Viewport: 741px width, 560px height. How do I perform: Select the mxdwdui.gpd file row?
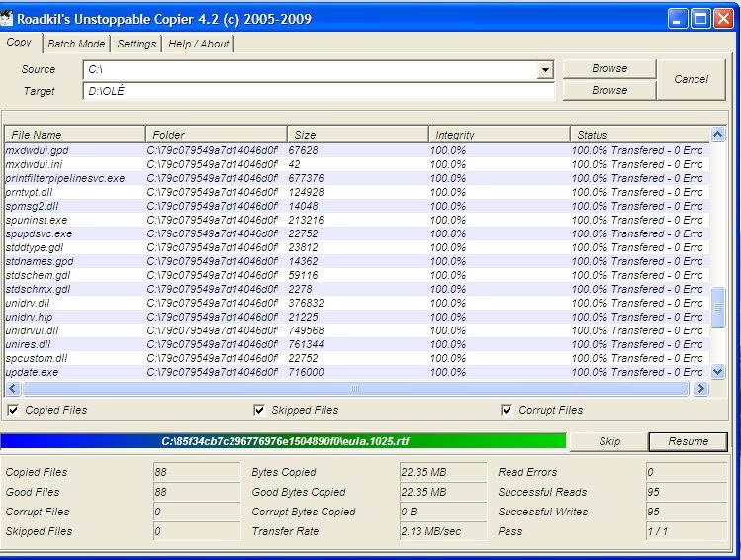pos(357,150)
